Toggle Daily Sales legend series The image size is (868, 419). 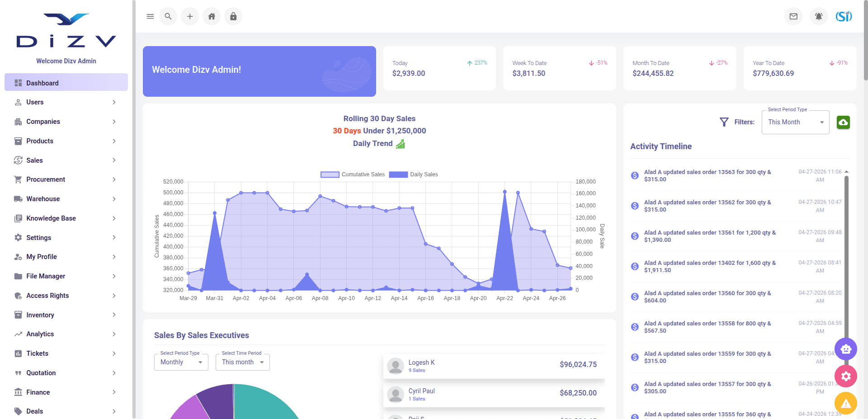click(x=413, y=174)
